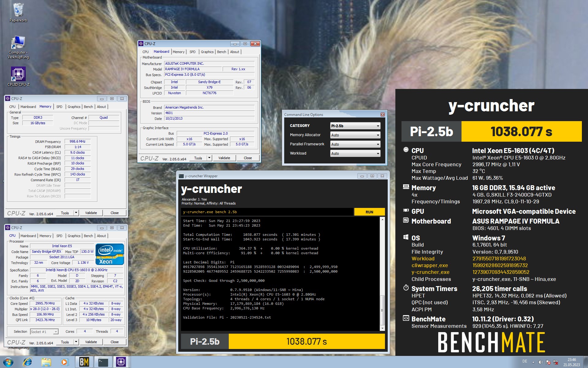Switch to CPU-Z taskbar button
Screen dimensions: 588x368
point(121,362)
